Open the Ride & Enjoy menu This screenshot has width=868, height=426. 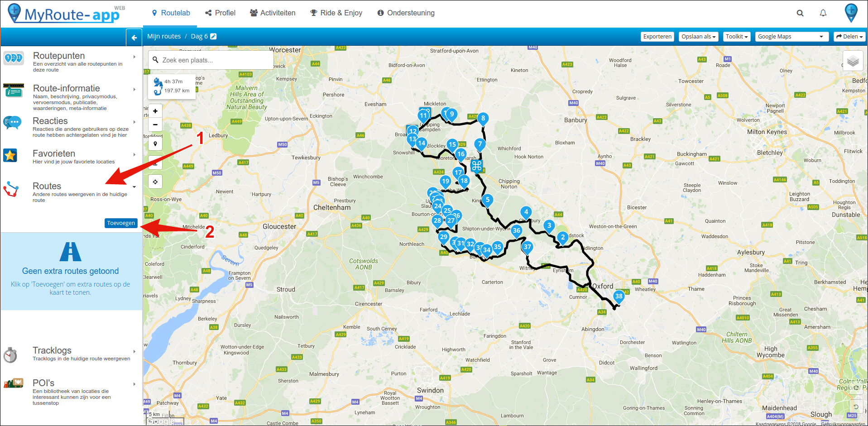pos(336,13)
